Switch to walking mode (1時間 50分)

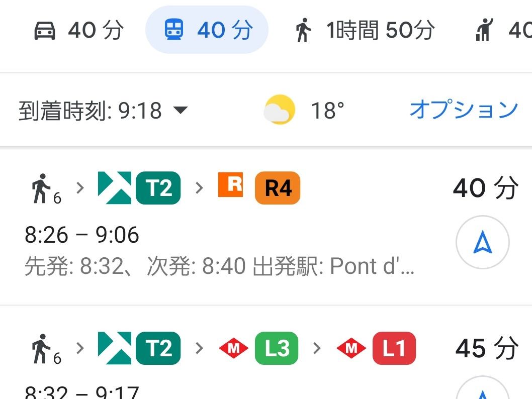[x=364, y=31]
